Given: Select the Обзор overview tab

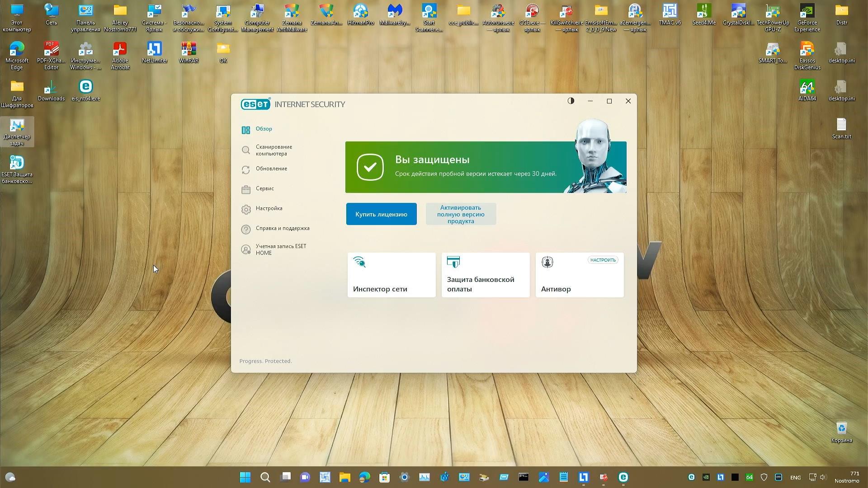Looking at the screenshot, I should coord(264,129).
